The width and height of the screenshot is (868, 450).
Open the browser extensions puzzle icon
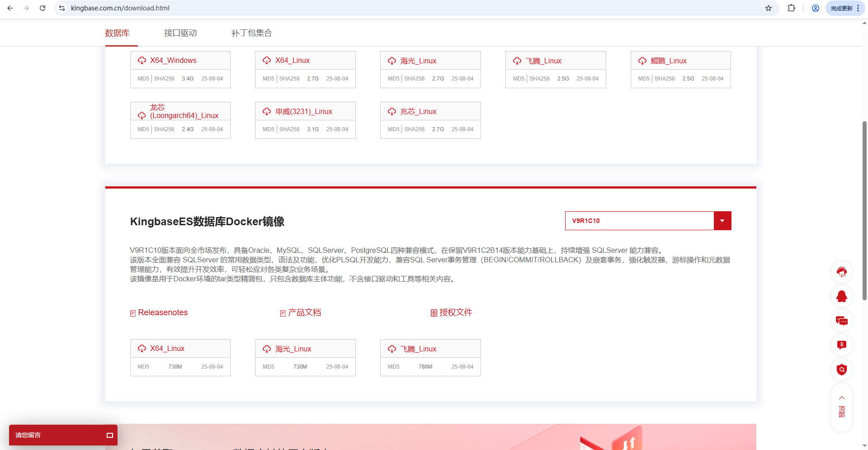(x=791, y=8)
